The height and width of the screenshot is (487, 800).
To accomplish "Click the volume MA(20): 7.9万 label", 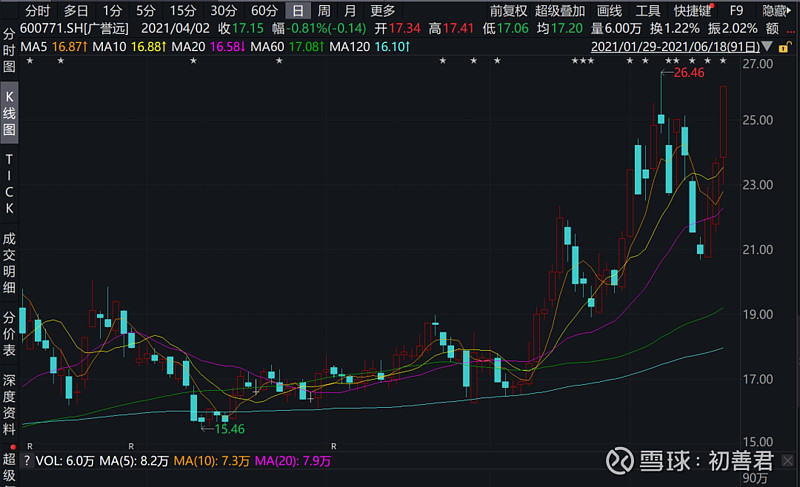I will (293, 461).
